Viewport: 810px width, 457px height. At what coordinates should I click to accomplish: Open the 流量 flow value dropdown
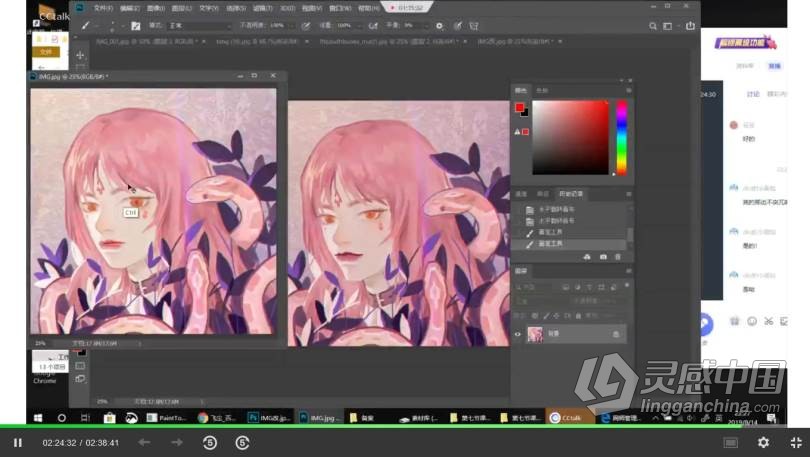pos(359,26)
